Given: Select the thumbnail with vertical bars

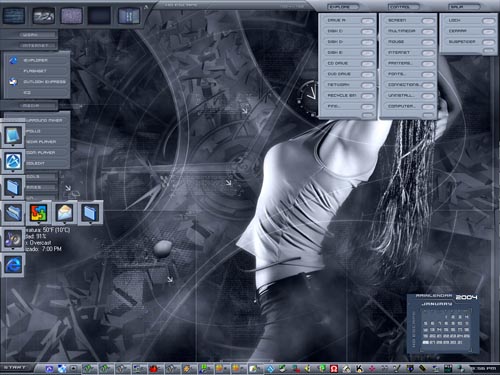Looking at the screenshot, I should (129, 16).
